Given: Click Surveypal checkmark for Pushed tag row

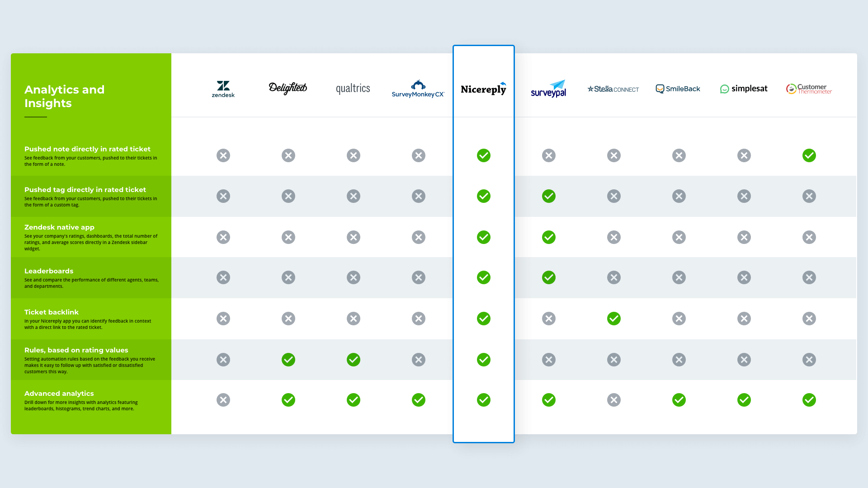Looking at the screenshot, I should (549, 196).
